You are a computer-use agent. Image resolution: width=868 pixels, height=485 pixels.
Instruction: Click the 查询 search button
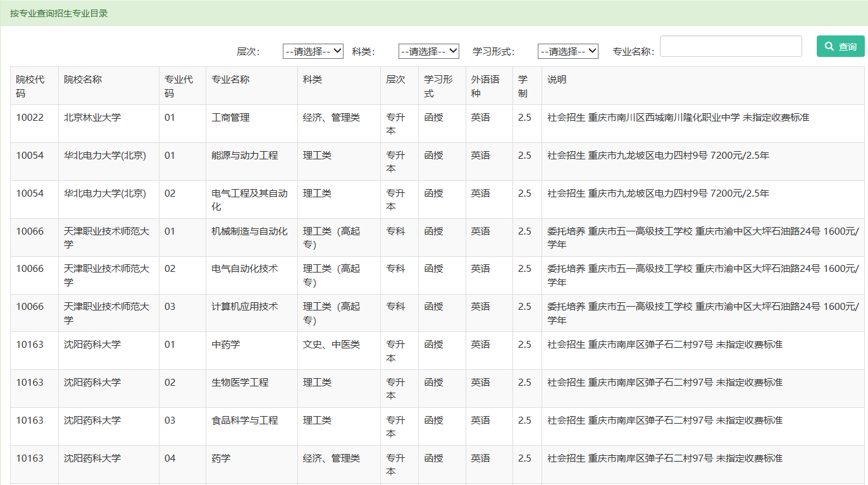[x=840, y=46]
